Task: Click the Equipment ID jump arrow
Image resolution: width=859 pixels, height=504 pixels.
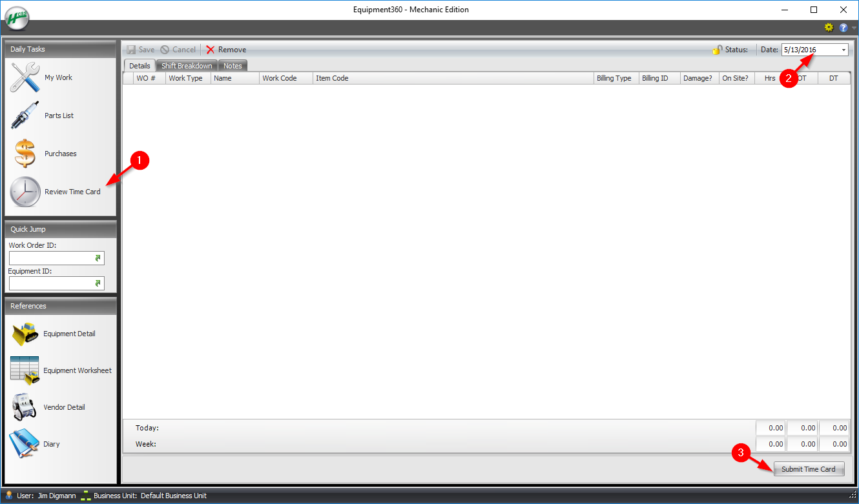Action: coord(98,283)
